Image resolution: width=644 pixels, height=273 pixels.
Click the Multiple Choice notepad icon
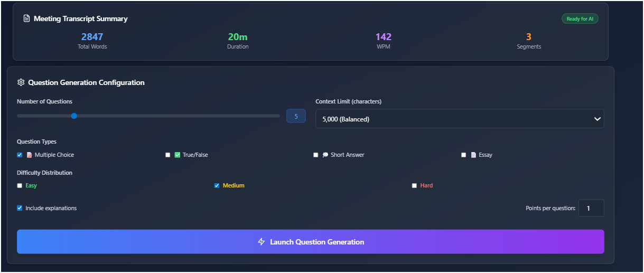coord(30,155)
